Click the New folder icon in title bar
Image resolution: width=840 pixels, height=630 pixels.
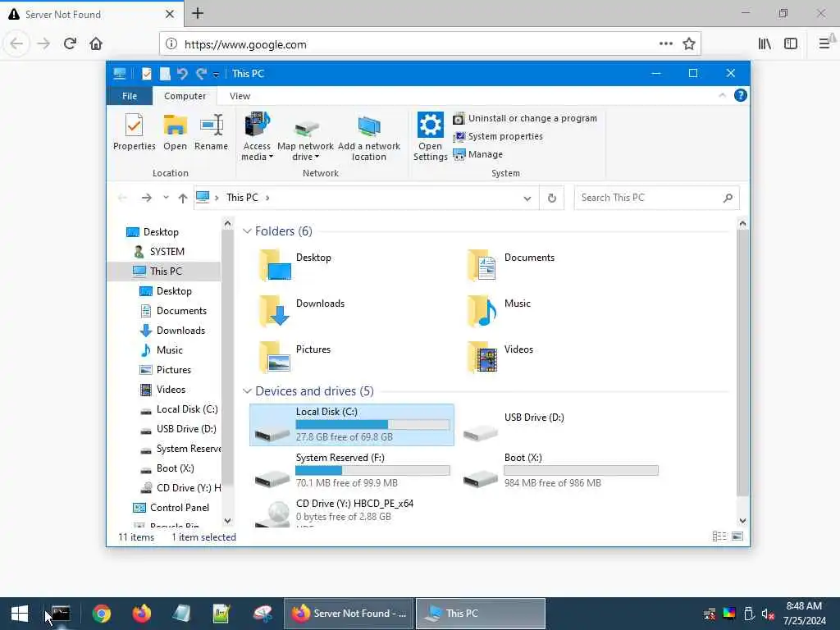coord(164,73)
